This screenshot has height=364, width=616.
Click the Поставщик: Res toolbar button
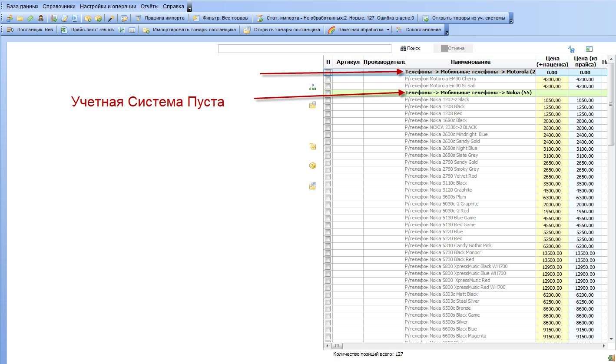30,30
